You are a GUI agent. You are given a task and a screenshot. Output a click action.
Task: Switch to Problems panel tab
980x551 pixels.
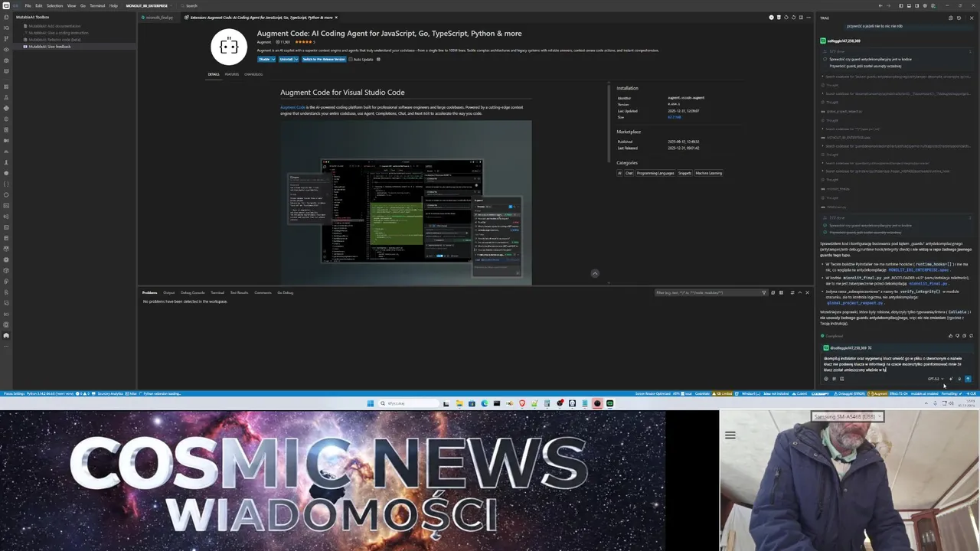[x=149, y=292]
